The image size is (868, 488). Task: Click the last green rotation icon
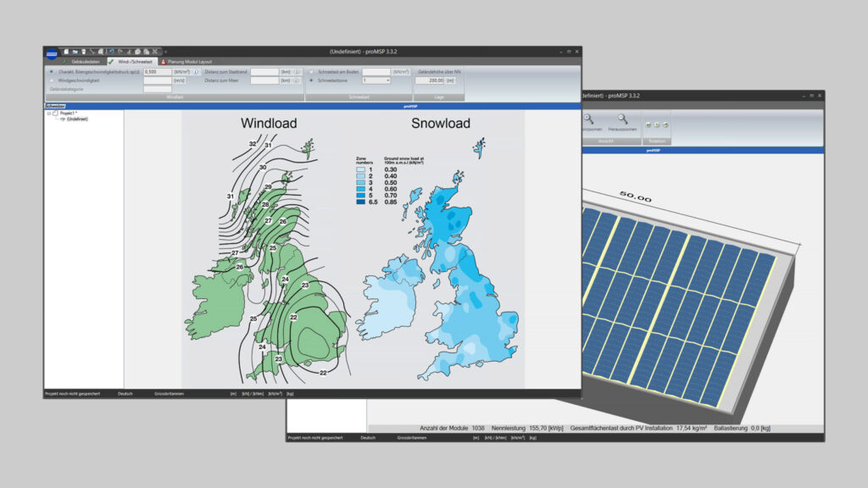click(x=665, y=125)
